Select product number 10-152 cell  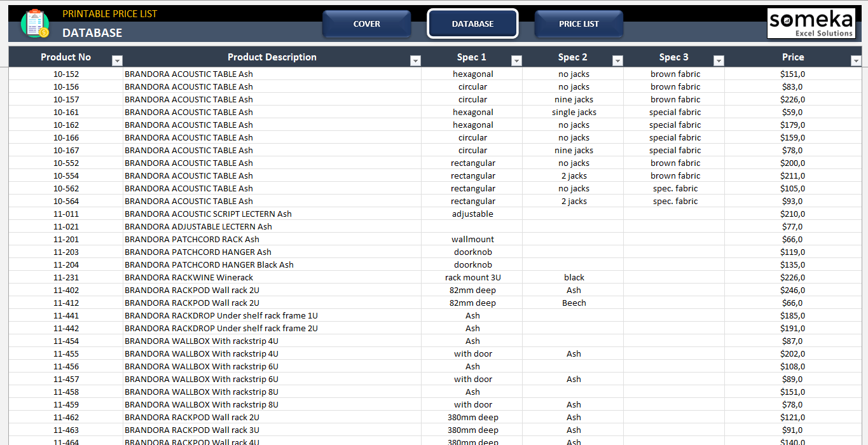coord(66,74)
